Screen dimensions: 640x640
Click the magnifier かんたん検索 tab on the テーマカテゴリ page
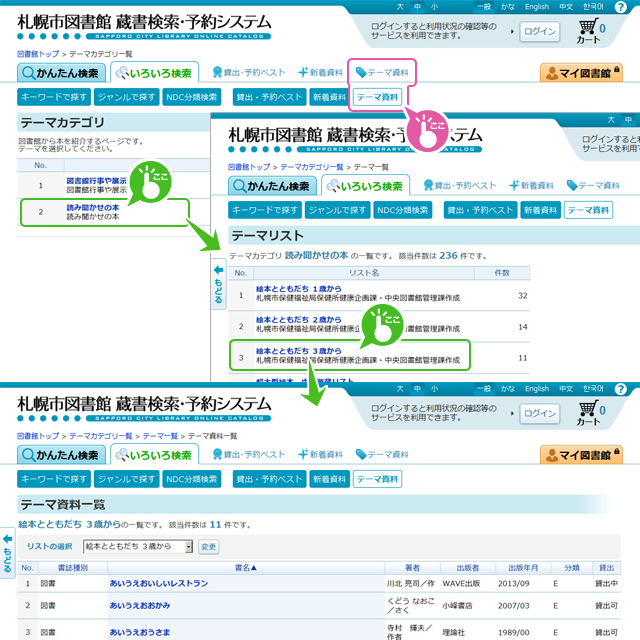click(x=61, y=73)
